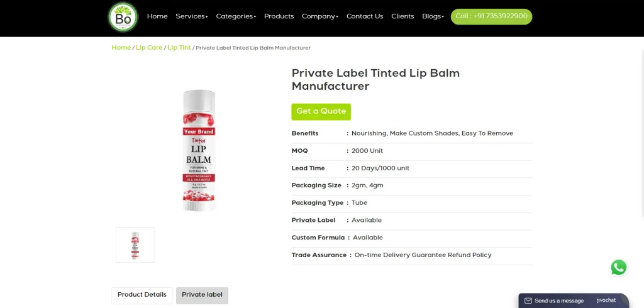Open Contact Us page
The width and height of the screenshot is (644, 308).
pyautogui.click(x=365, y=16)
